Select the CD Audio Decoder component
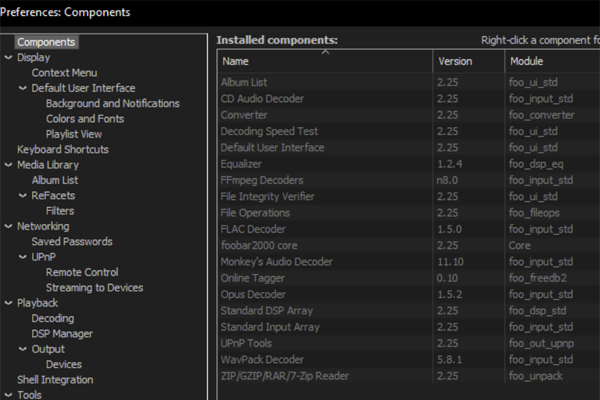This screenshot has width=600, height=400. 409,99
